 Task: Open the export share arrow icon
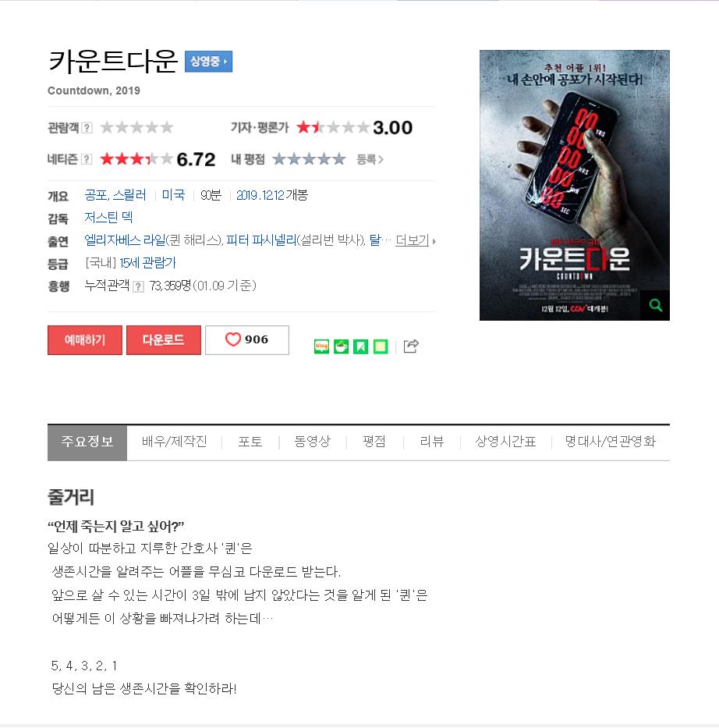411,346
